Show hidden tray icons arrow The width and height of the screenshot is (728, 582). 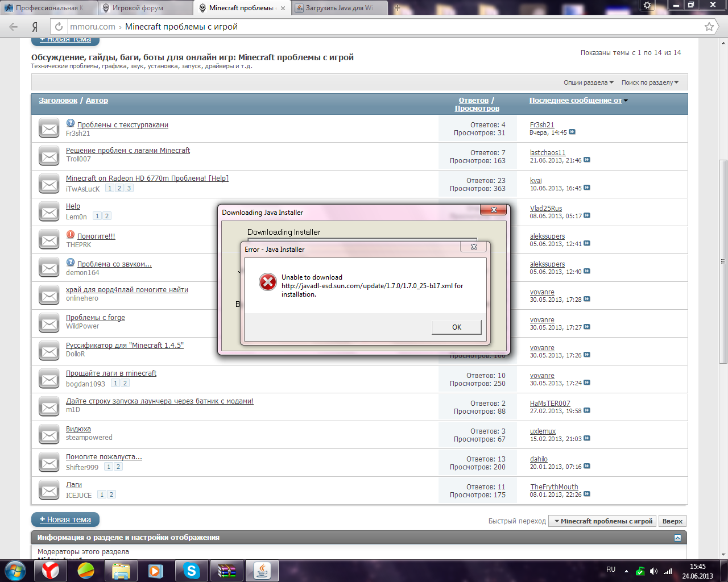pyautogui.click(x=626, y=571)
